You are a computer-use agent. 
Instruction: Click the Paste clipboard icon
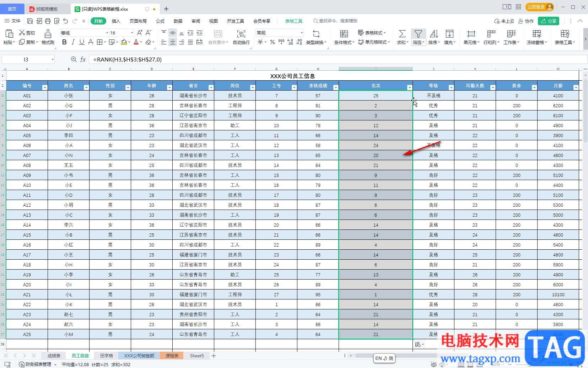(9, 34)
